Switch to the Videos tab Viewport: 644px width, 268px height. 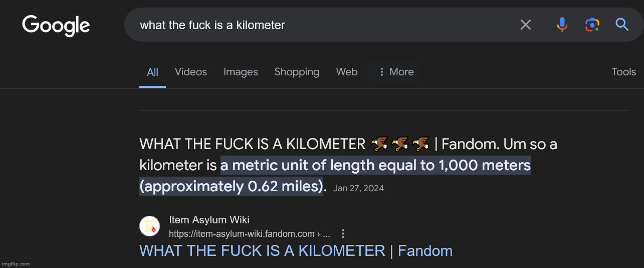(x=191, y=72)
